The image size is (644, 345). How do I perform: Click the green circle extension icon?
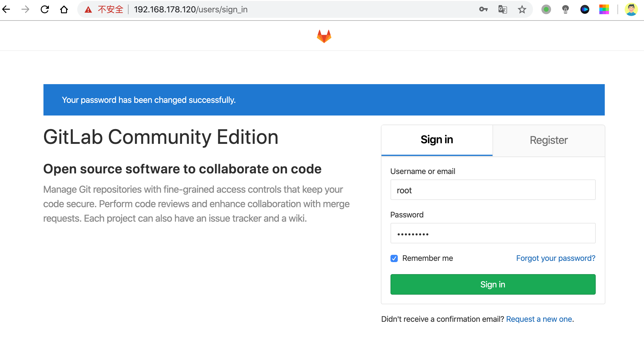coord(546,9)
